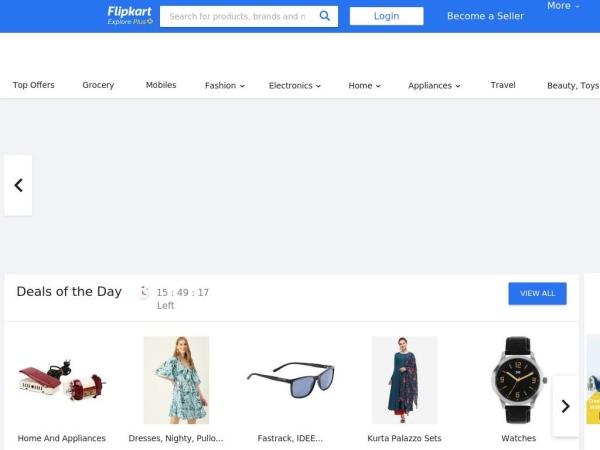The height and width of the screenshot is (450, 600).
Task: Open the Mobiles category
Action: (161, 85)
